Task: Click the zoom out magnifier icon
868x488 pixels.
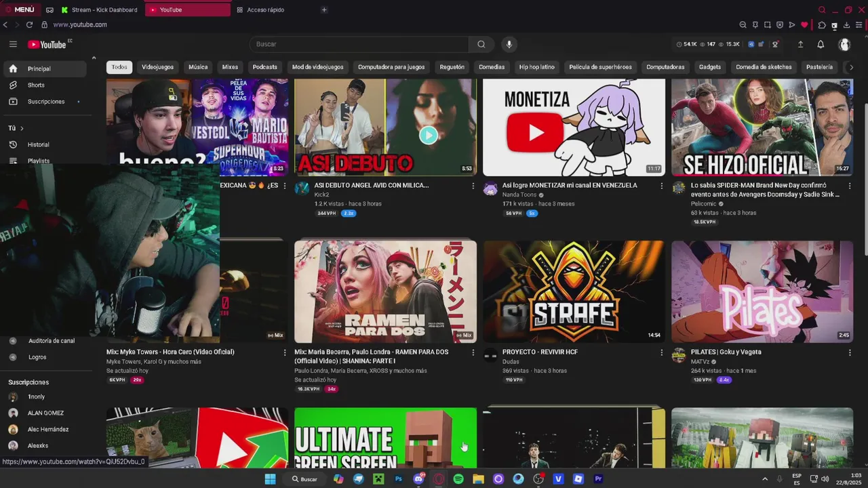Action: (743, 25)
